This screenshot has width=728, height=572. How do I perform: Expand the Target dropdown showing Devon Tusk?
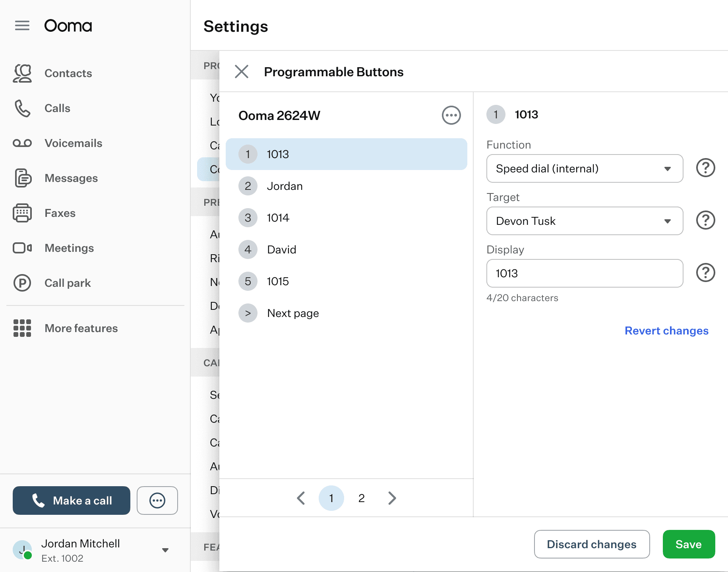tap(584, 221)
